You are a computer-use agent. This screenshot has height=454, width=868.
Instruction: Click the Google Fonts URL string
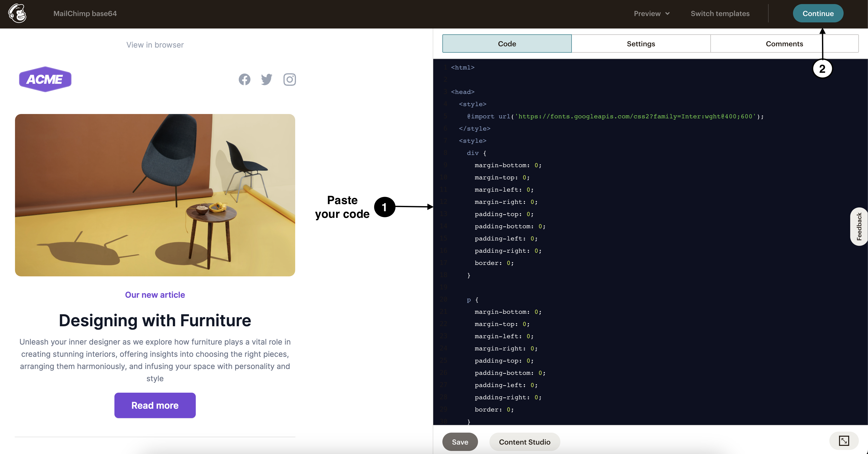tap(636, 116)
